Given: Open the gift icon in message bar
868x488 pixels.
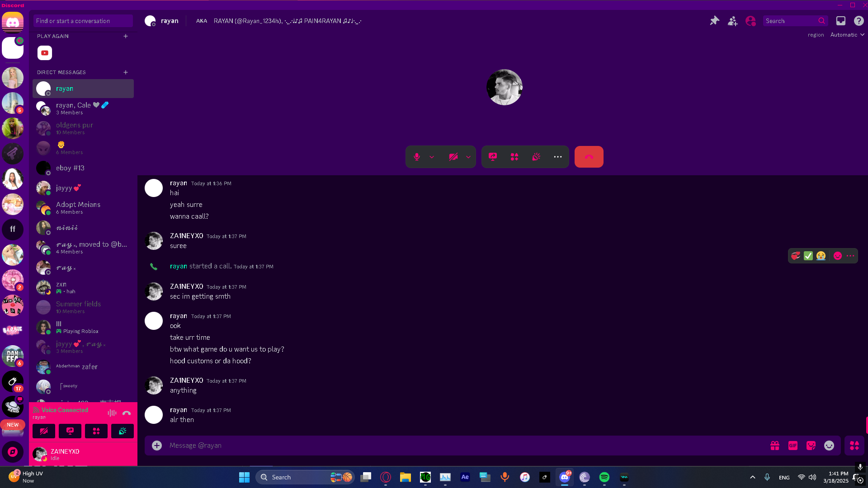Looking at the screenshot, I should tap(775, 446).
